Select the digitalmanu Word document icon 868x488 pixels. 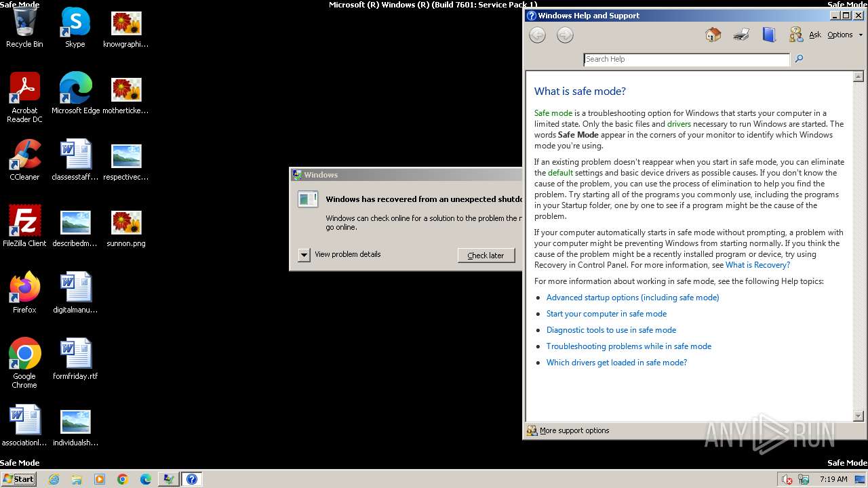pyautogui.click(x=75, y=293)
